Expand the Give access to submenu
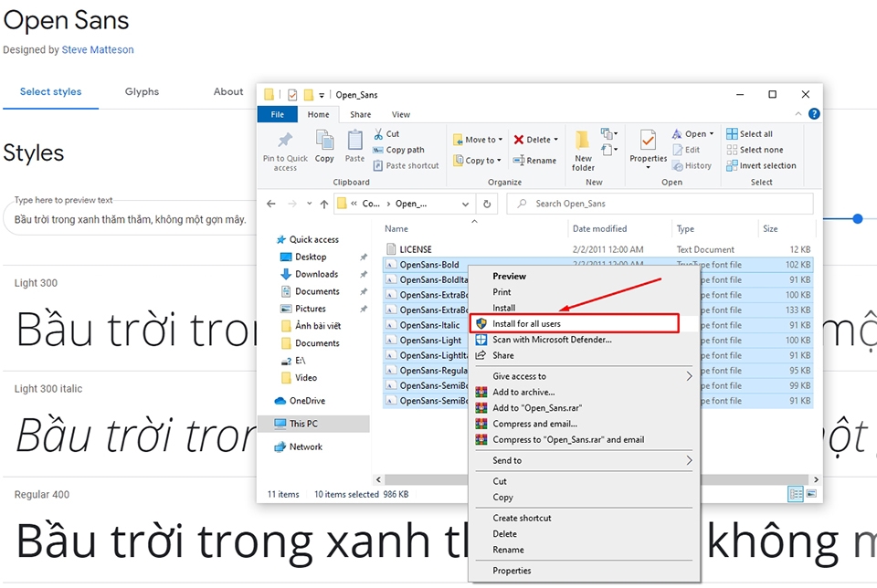The height and width of the screenshot is (588, 877). point(689,376)
